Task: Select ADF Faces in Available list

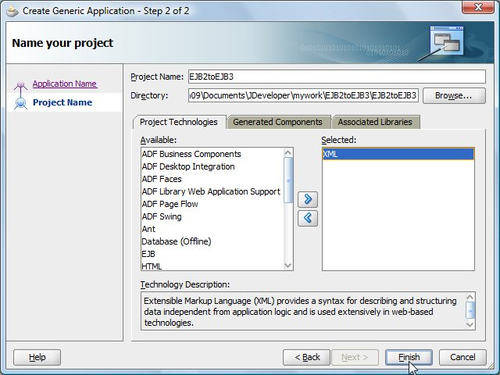Action: click(x=212, y=179)
